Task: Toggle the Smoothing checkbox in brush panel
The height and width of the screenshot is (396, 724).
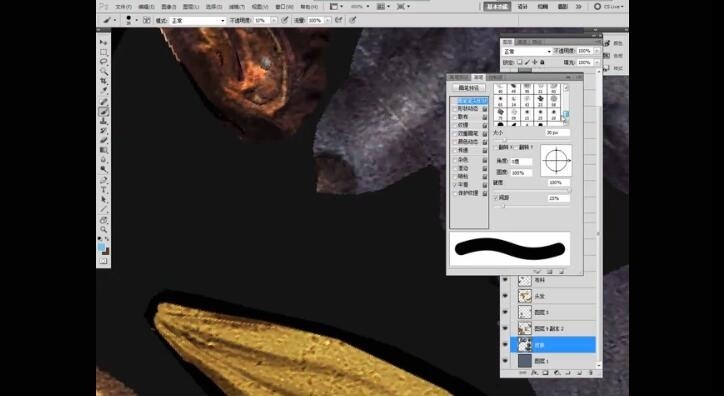Action: click(x=455, y=185)
